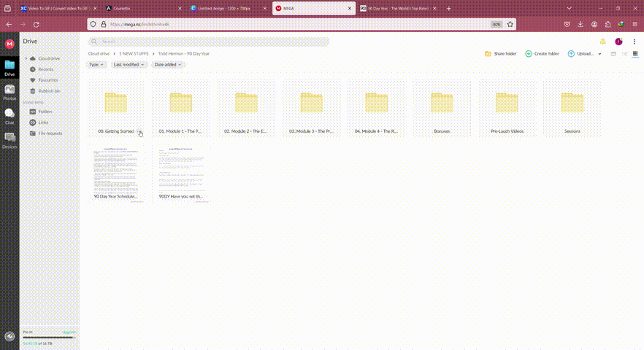Open a new browser tab
Image resolution: width=644 pixels, height=350 pixels.
[x=448, y=8]
